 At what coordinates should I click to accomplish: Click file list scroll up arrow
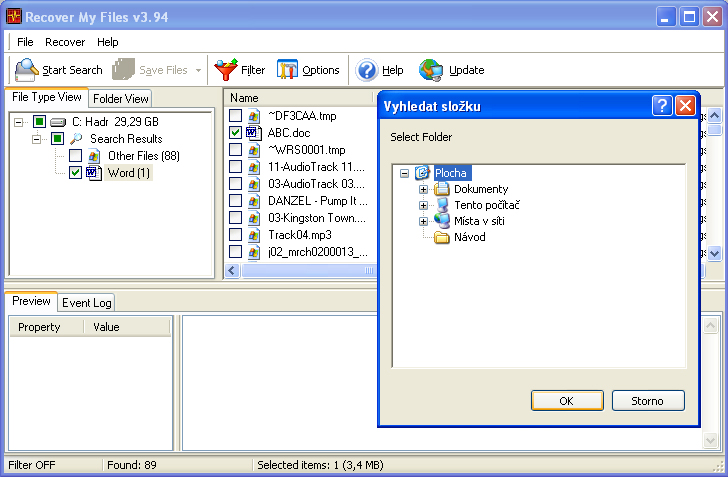click(714, 115)
